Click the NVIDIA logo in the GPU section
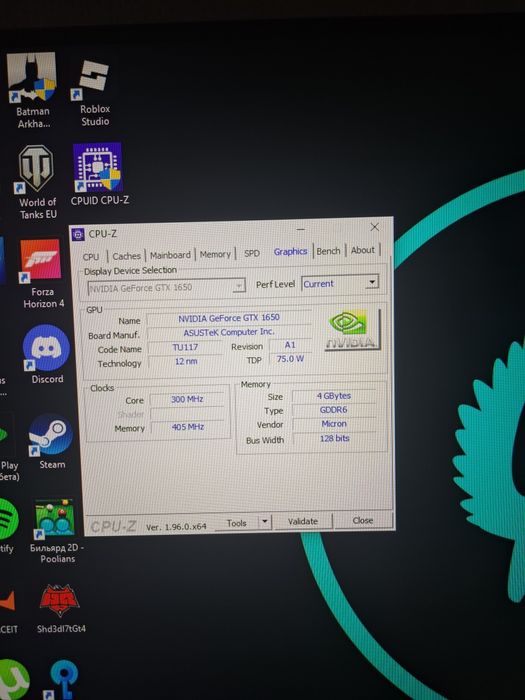 click(352, 330)
